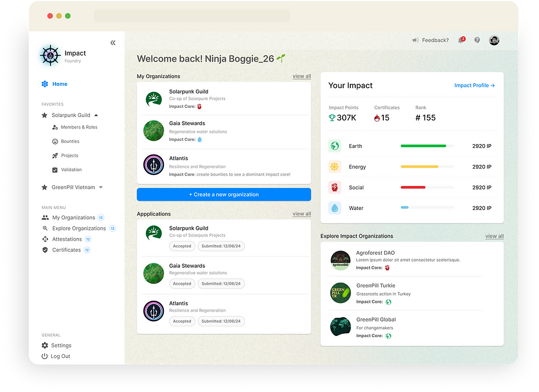Expand the GreenPill Vietnam dropdown arrow

pos(101,187)
